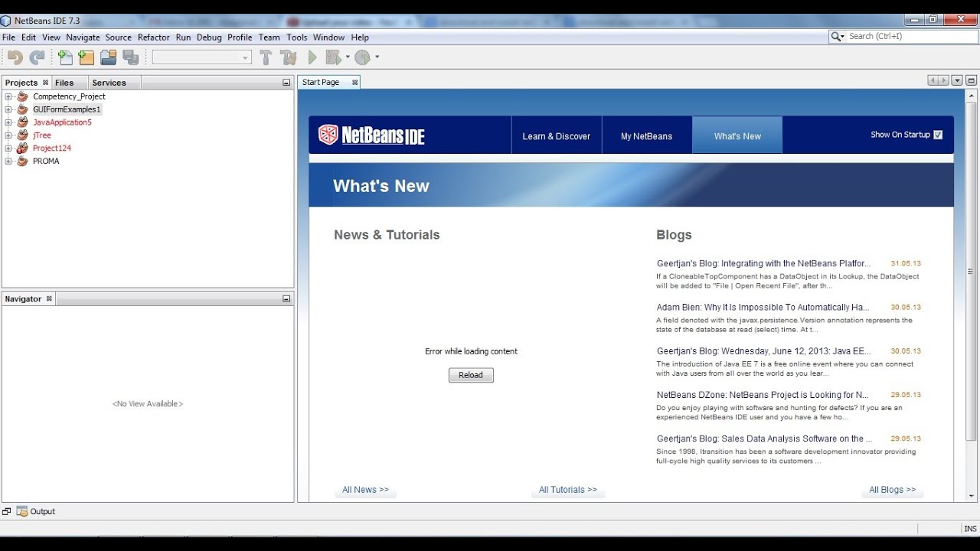Click the NetBeans IDE logo on the Start Page
The image size is (980, 551).
tap(371, 135)
